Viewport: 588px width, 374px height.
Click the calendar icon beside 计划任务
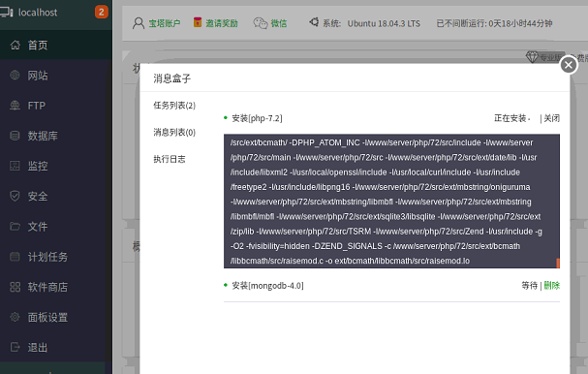point(15,257)
